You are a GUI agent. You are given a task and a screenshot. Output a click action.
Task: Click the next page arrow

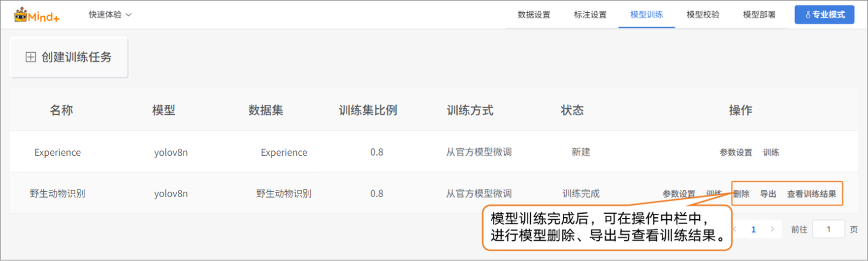pyautogui.click(x=772, y=229)
